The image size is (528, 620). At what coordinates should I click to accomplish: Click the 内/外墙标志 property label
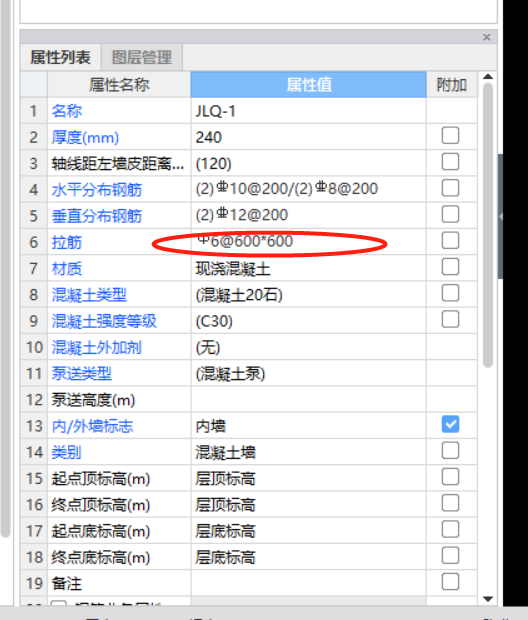[92, 426]
